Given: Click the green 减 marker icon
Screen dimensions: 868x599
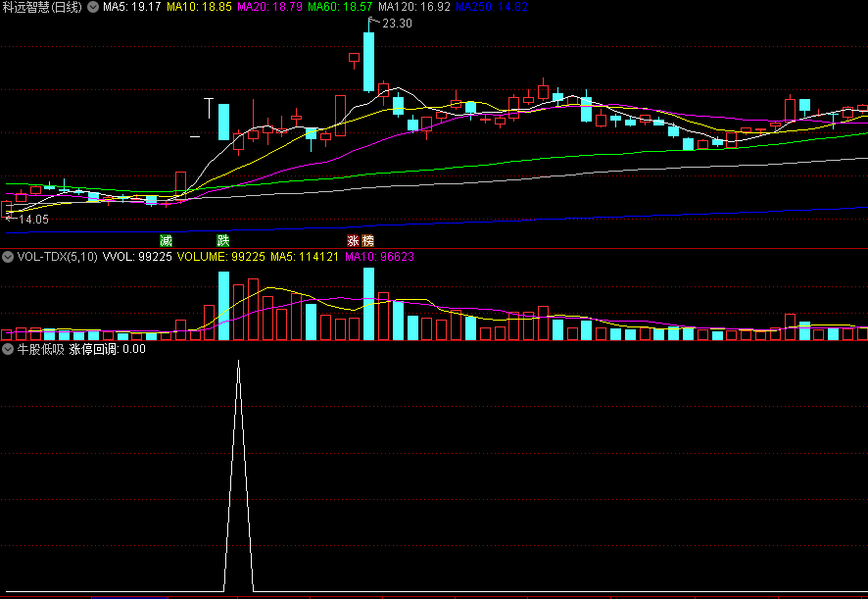Looking at the screenshot, I should tap(167, 240).
